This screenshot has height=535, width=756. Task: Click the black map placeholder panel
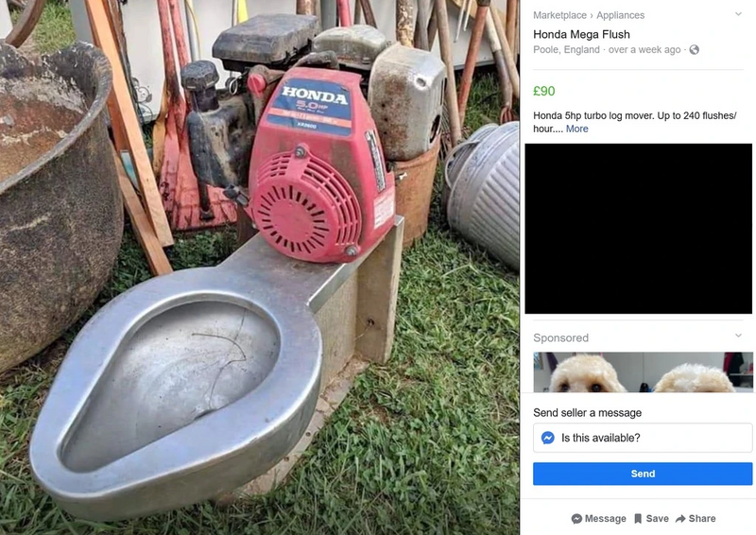pyautogui.click(x=639, y=229)
